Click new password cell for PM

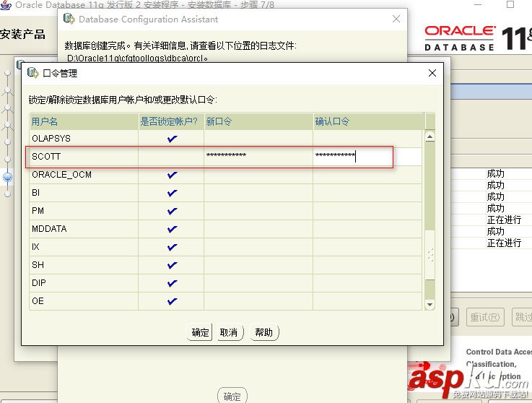coord(258,211)
